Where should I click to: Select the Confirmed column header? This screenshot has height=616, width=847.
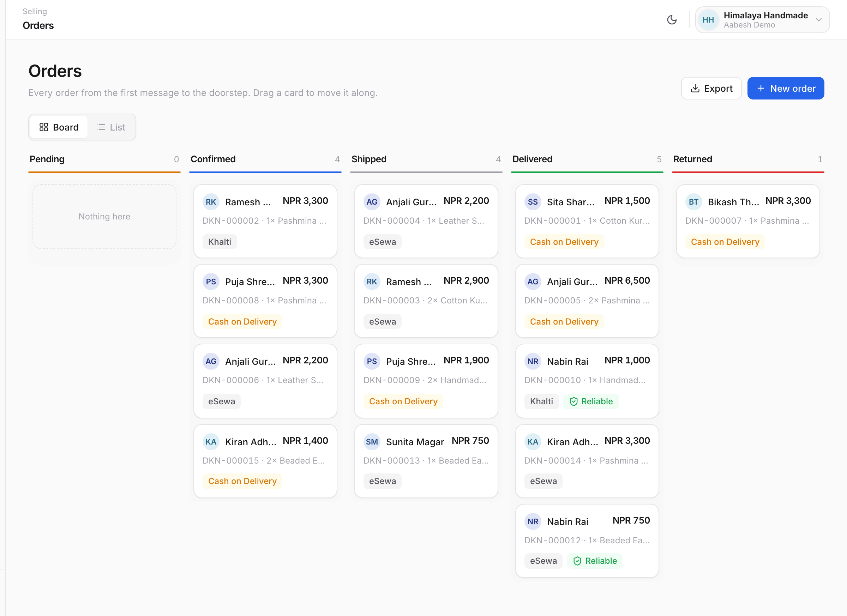[x=265, y=159]
